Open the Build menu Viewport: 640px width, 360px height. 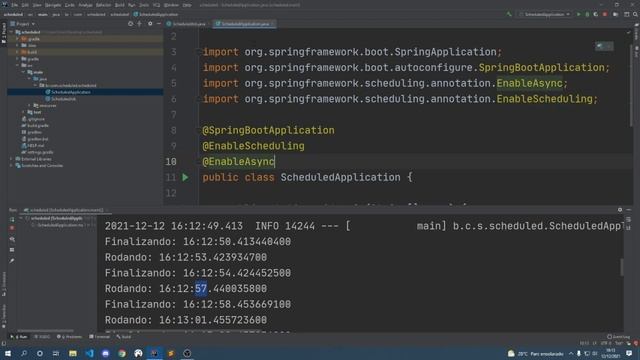(120, 5)
